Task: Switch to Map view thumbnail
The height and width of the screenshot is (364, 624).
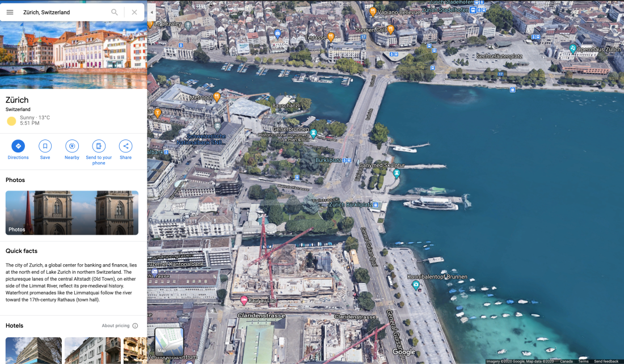Action: point(169,342)
